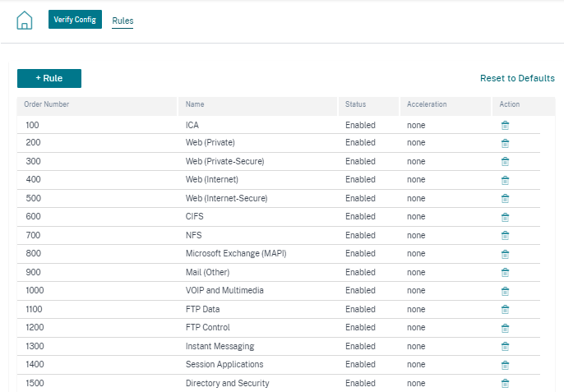Viewport: 564px width, 392px height.
Task: Delete the NFS rule
Action: [505, 235]
